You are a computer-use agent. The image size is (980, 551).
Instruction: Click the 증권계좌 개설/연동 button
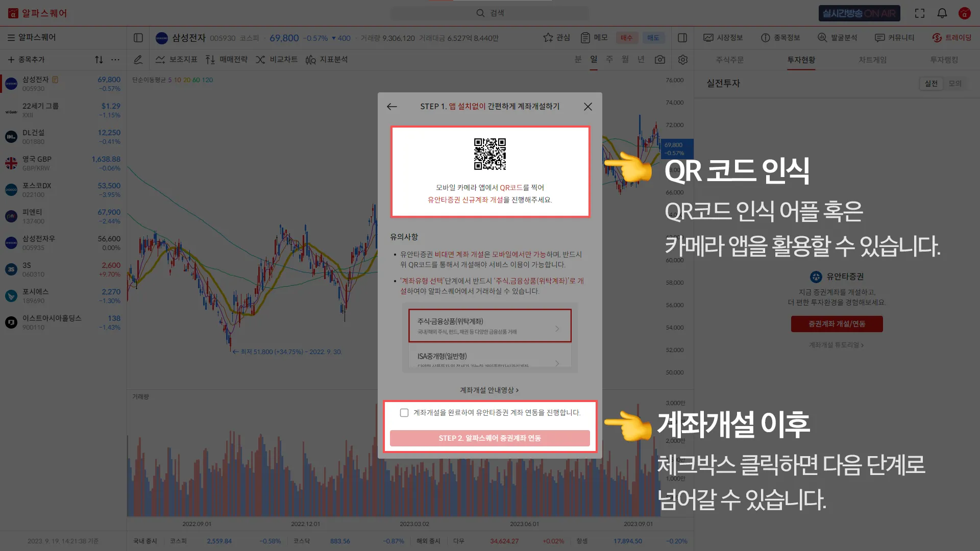point(837,324)
